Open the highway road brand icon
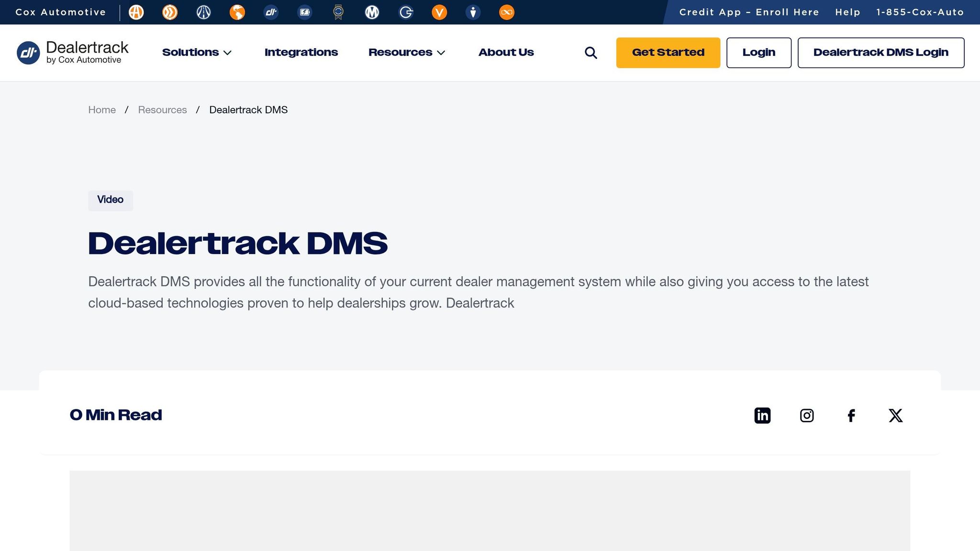 [204, 12]
